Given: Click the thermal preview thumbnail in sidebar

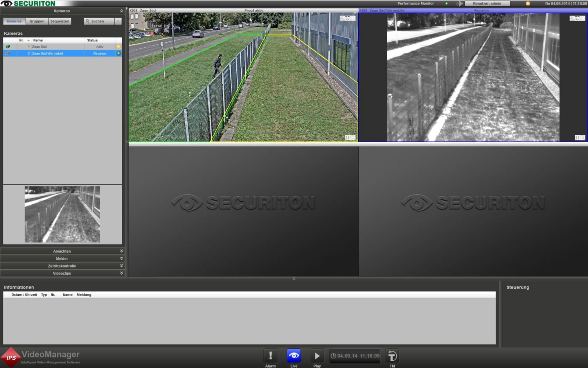Looking at the screenshot, I should pyautogui.click(x=62, y=214).
